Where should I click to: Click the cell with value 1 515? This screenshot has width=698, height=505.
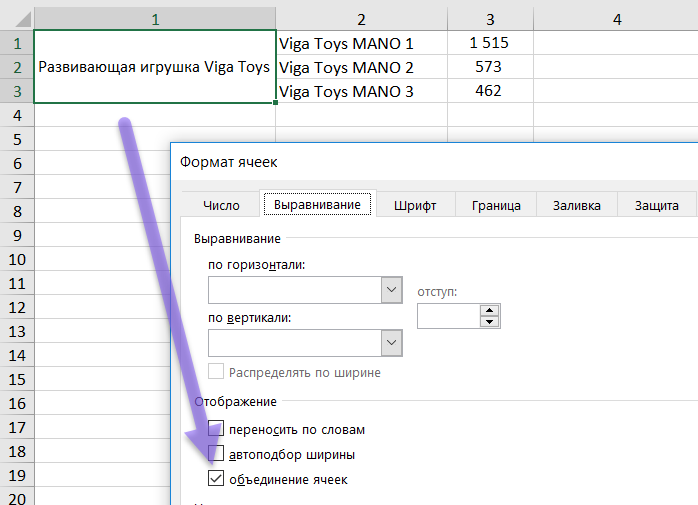point(489,43)
